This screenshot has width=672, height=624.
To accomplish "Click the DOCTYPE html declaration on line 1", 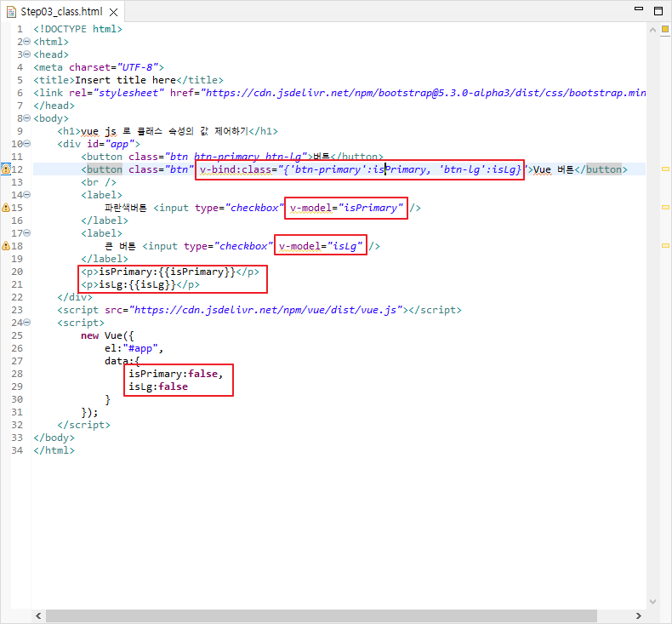I will click(x=78, y=29).
